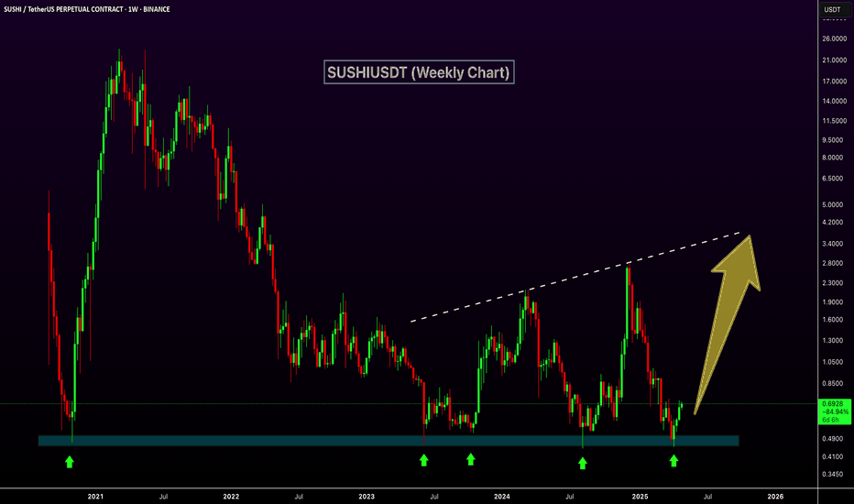
Task: Click the 9.5000 price axis label
Action: 833,140
